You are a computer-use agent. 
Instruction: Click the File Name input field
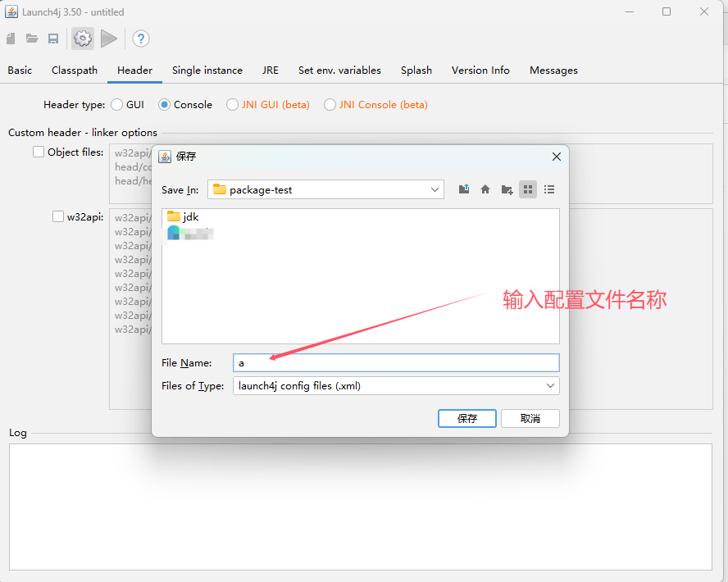coord(396,363)
